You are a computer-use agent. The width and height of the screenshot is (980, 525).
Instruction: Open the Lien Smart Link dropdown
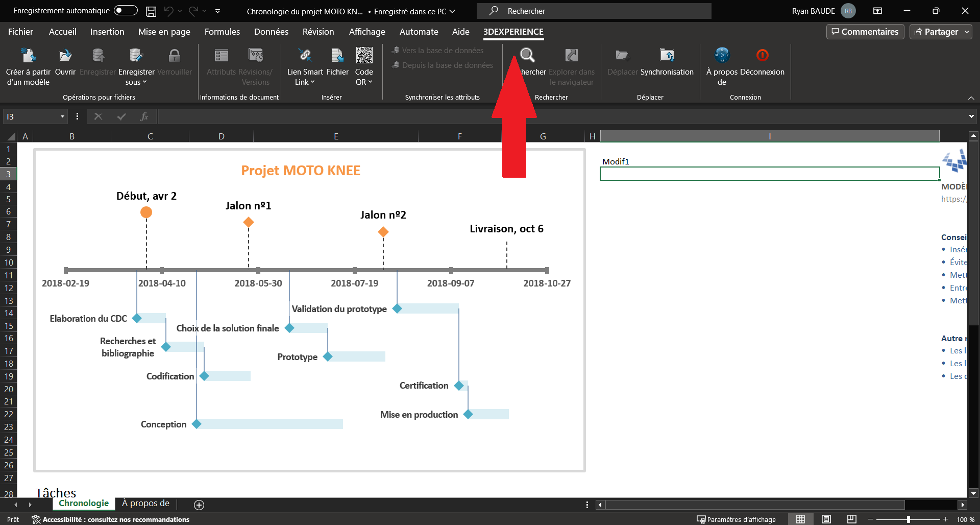(305, 82)
